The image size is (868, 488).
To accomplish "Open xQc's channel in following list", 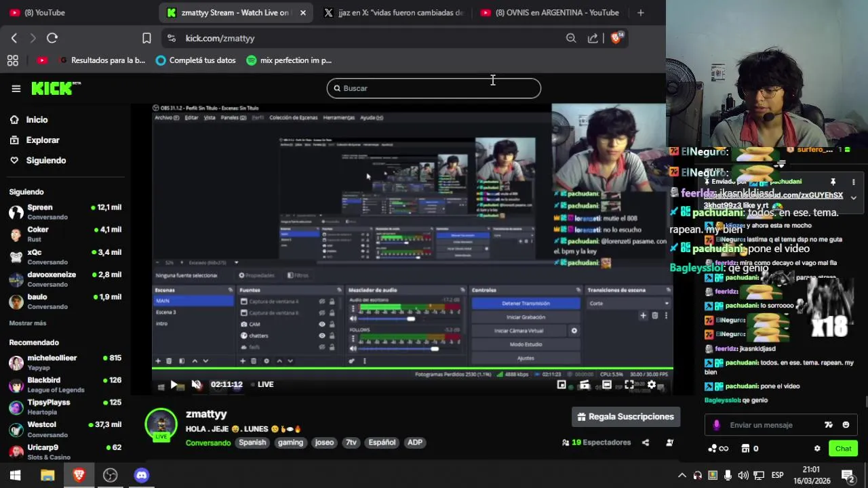I will 65,257.
